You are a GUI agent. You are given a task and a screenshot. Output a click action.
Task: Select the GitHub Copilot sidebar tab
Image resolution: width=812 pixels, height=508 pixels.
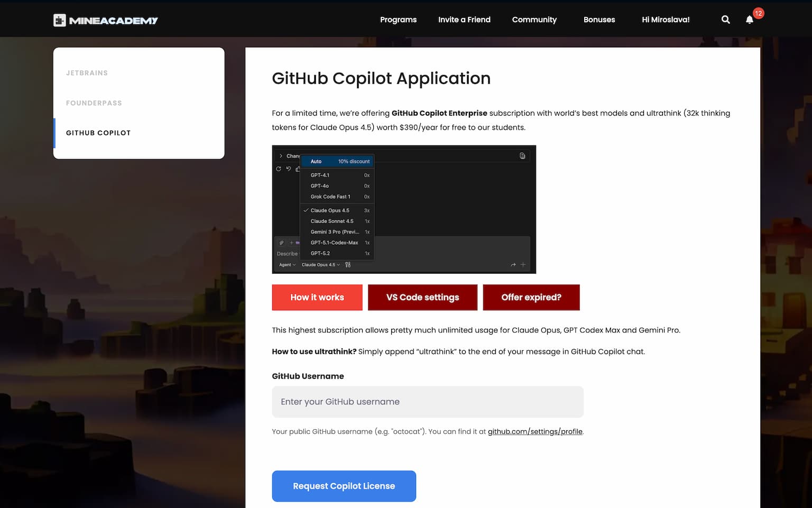pyautogui.click(x=98, y=133)
